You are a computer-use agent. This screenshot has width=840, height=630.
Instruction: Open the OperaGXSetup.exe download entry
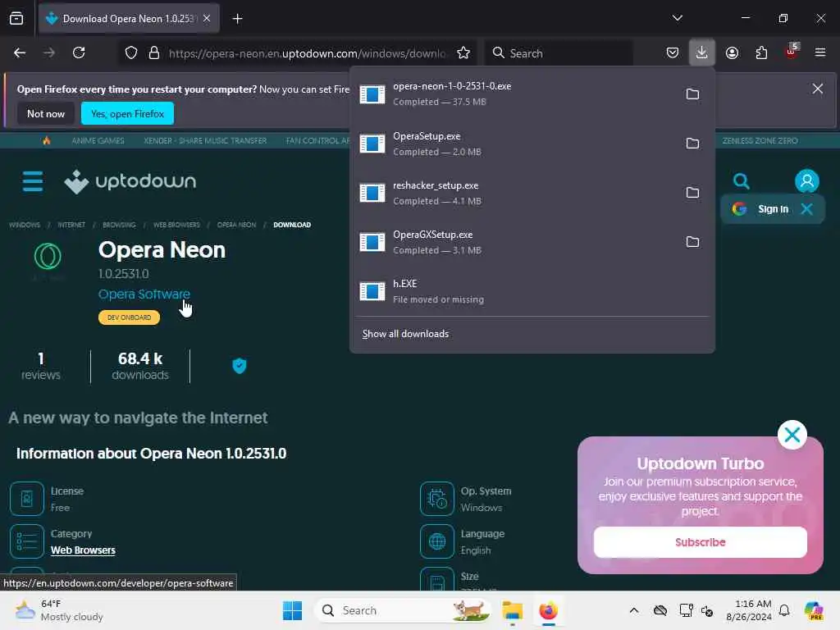pos(514,242)
